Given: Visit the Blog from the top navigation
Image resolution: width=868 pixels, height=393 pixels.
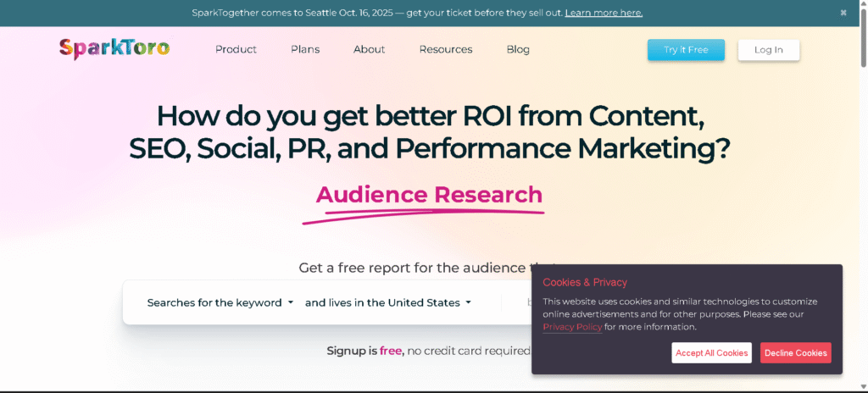Looking at the screenshot, I should [518, 49].
